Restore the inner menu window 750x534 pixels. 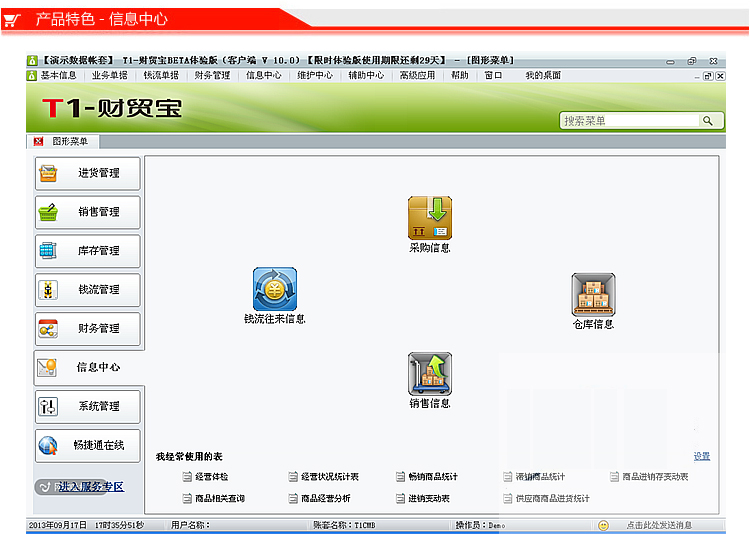[708, 76]
